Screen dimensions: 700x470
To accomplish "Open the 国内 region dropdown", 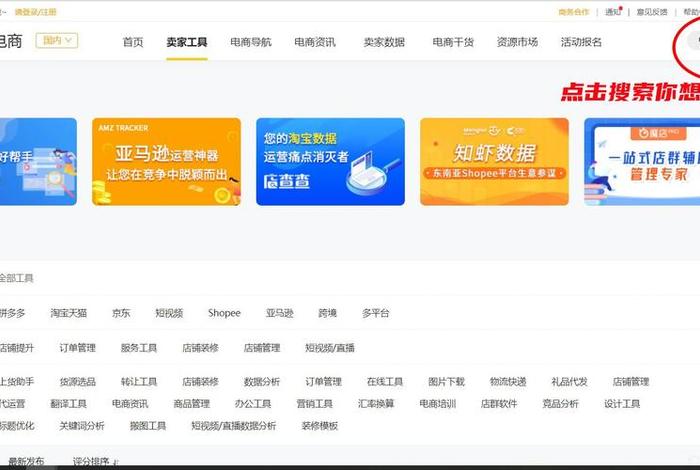I will pos(57,41).
